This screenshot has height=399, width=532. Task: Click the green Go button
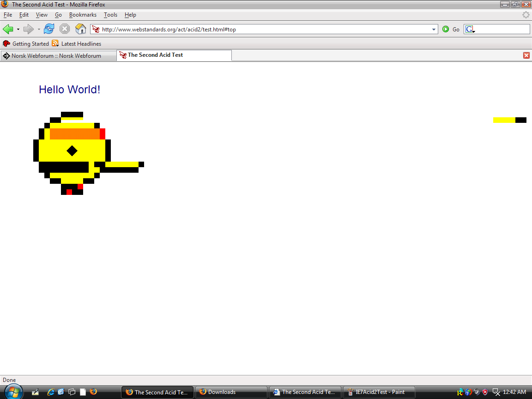[x=451, y=30]
